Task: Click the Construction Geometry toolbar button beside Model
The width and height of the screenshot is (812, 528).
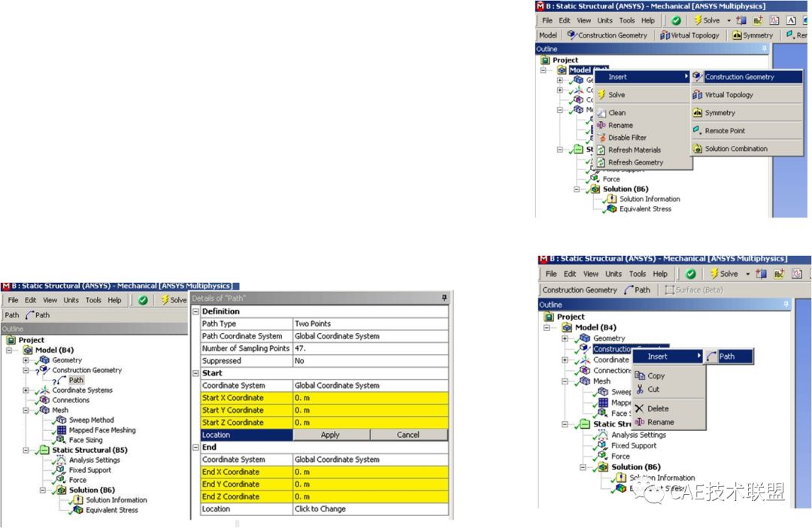Action: [x=607, y=35]
